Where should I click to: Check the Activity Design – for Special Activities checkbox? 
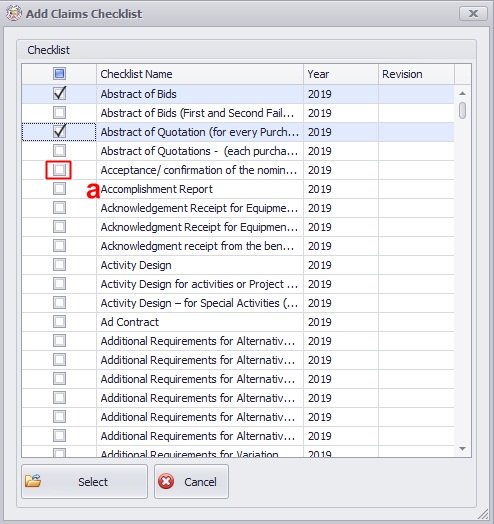59,303
